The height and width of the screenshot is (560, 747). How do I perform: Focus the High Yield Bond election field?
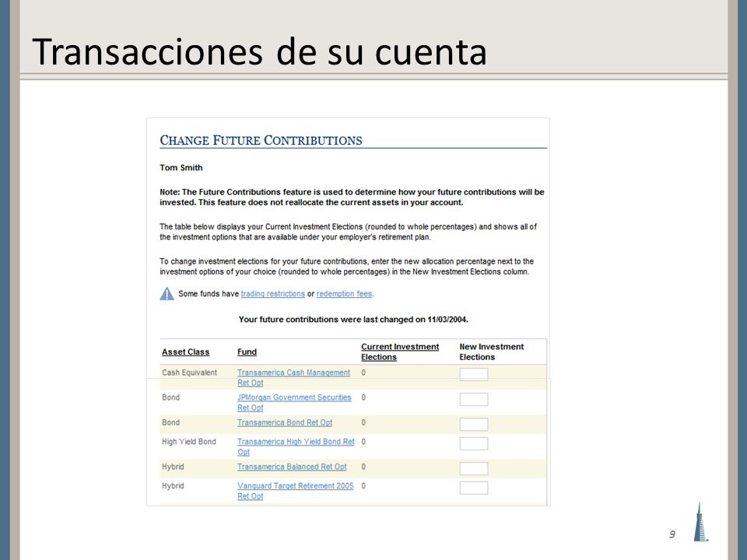click(x=474, y=443)
